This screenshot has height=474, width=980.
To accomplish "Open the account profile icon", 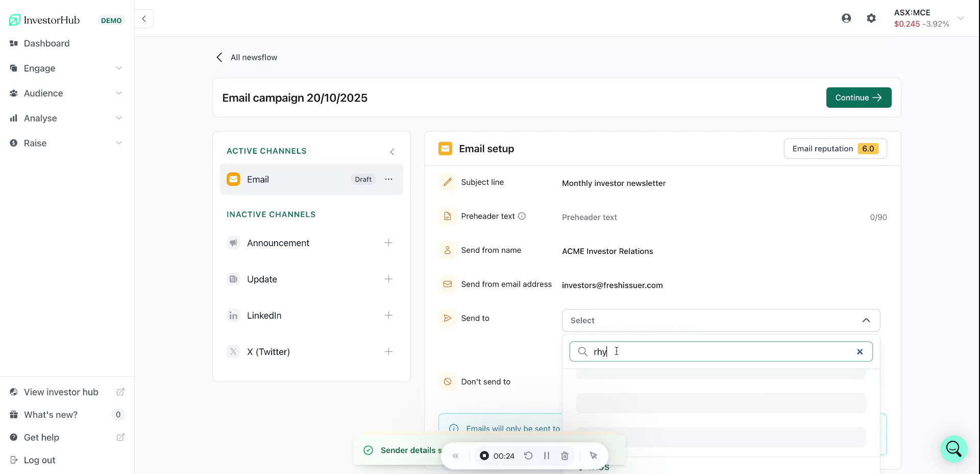I will coord(847,17).
